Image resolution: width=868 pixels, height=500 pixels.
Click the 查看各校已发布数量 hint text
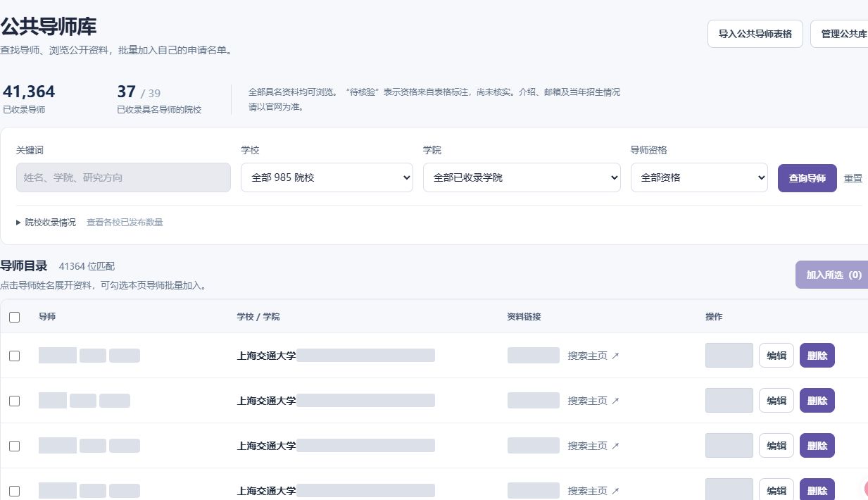pos(125,222)
